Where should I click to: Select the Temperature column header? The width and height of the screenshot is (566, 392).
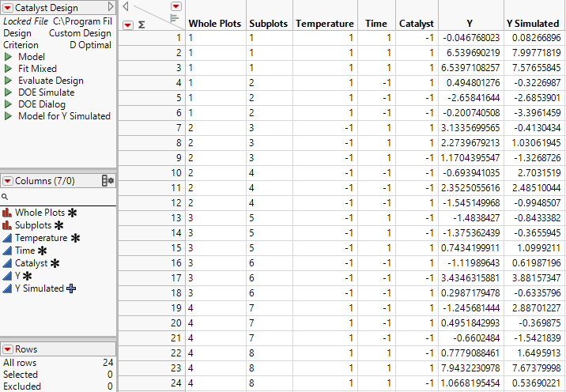coord(324,24)
